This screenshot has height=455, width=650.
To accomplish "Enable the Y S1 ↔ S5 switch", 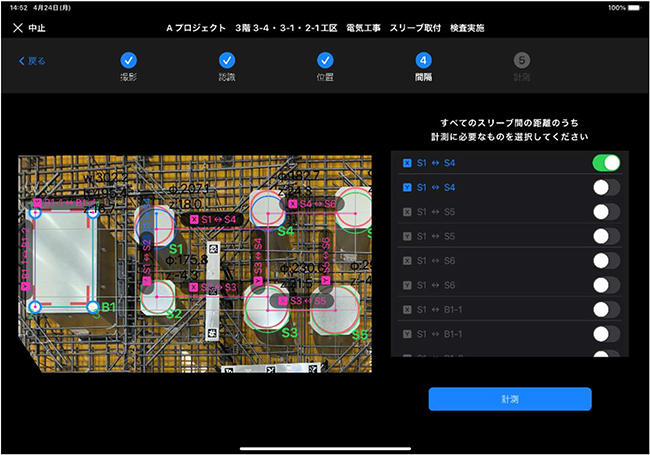I will pos(606,236).
